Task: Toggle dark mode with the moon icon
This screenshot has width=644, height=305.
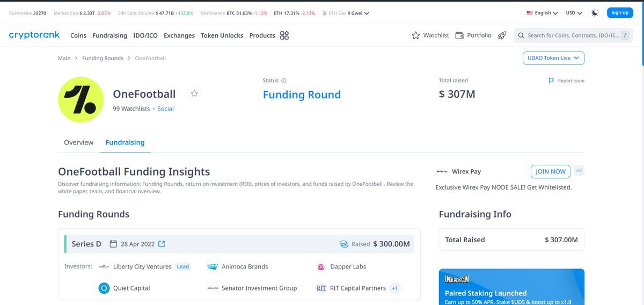Action: click(595, 13)
